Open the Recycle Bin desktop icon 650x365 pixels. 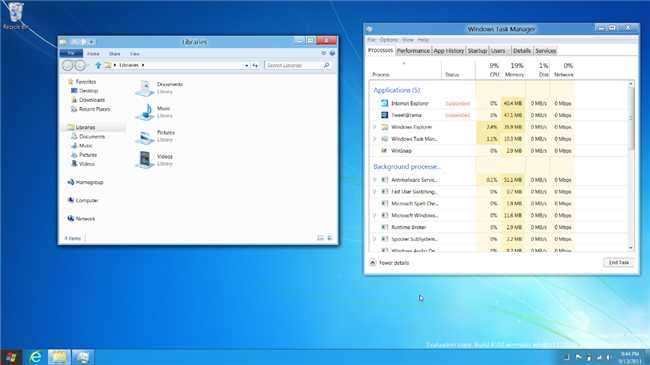point(16,16)
